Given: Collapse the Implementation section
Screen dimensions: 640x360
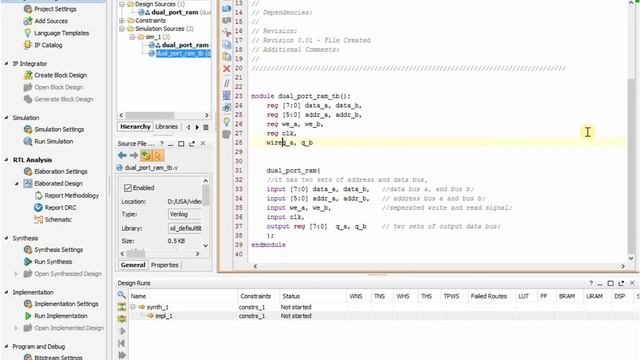Looking at the screenshot, I should (x=6, y=292).
